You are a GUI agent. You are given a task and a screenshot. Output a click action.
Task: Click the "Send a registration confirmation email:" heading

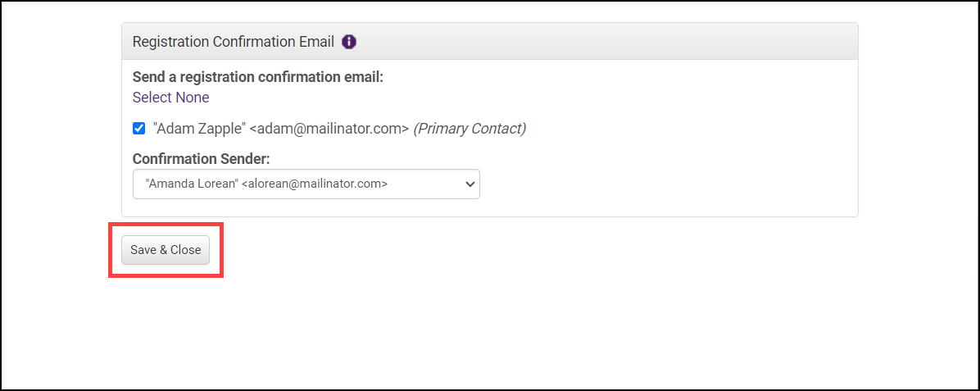click(x=257, y=78)
